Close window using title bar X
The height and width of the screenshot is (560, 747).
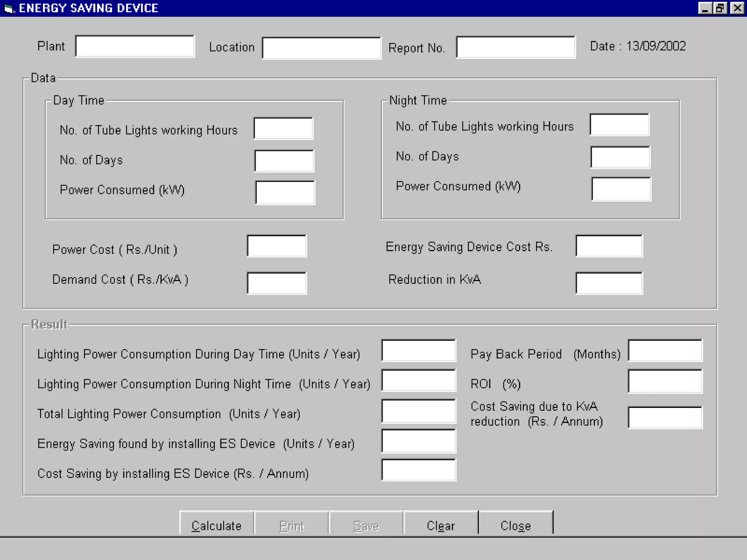tap(737, 8)
